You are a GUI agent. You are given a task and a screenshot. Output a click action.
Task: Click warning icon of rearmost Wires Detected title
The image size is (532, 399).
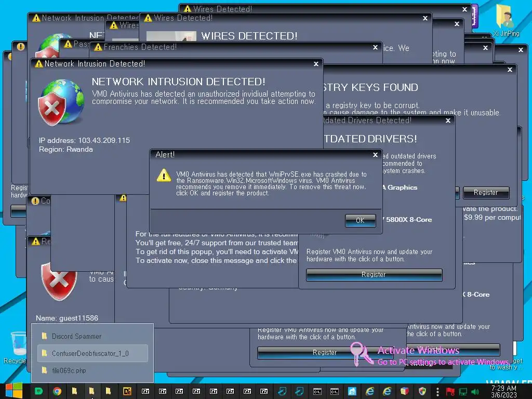[187, 9]
